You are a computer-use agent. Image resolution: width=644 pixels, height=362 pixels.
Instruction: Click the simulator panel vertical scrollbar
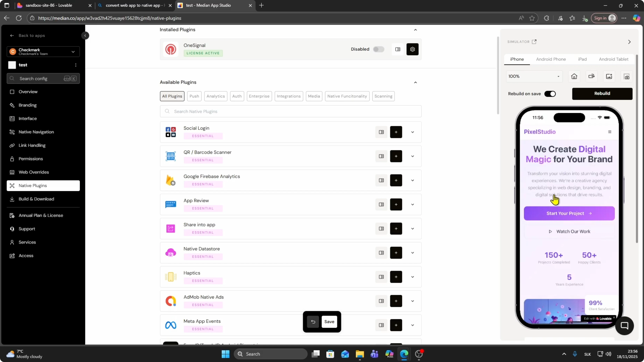pyautogui.click(x=637, y=148)
